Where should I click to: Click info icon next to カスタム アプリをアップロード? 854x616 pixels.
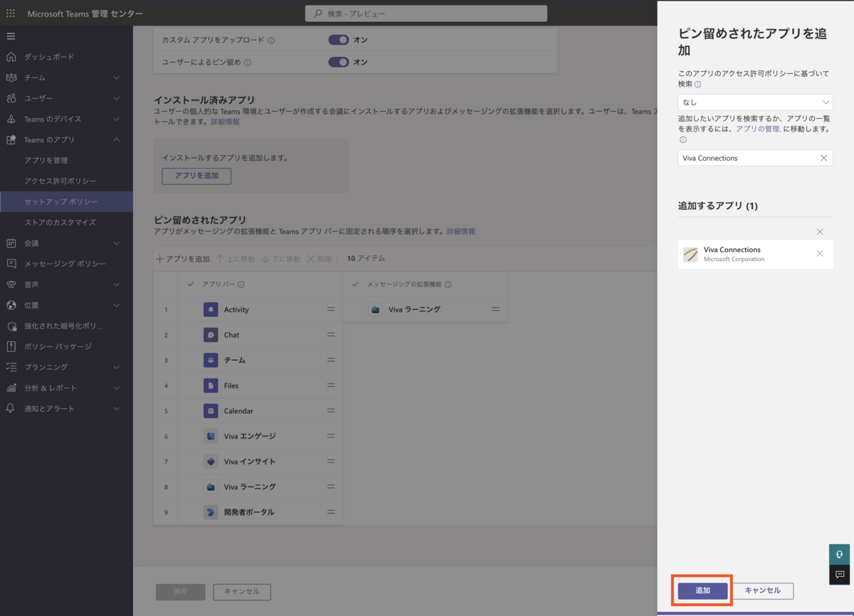click(271, 41)
